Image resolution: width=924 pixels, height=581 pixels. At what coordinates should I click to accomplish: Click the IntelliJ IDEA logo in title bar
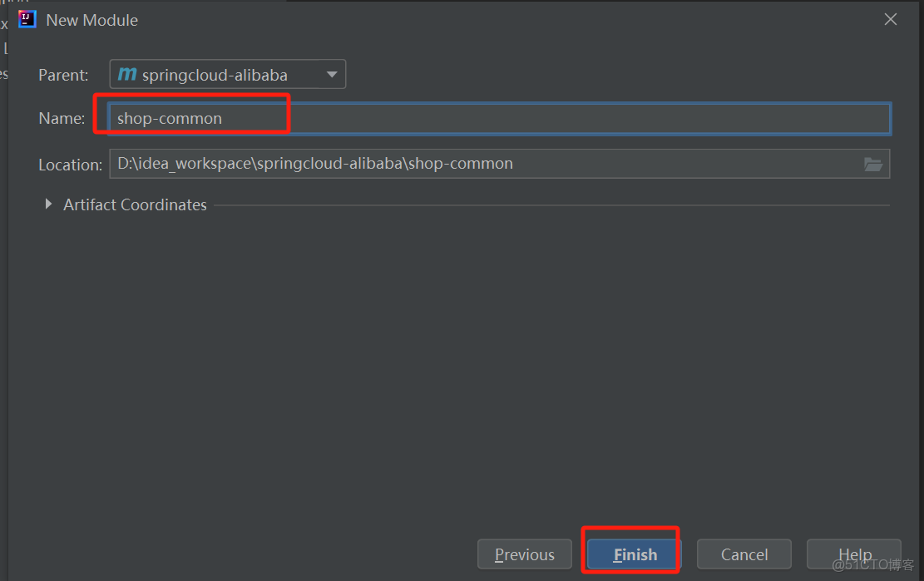point(27,19)
